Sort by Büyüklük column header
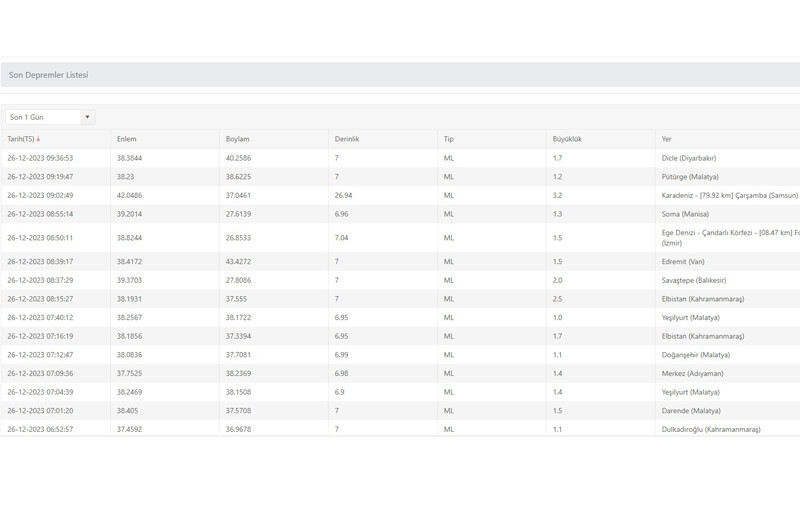 [x=569, y=139]
